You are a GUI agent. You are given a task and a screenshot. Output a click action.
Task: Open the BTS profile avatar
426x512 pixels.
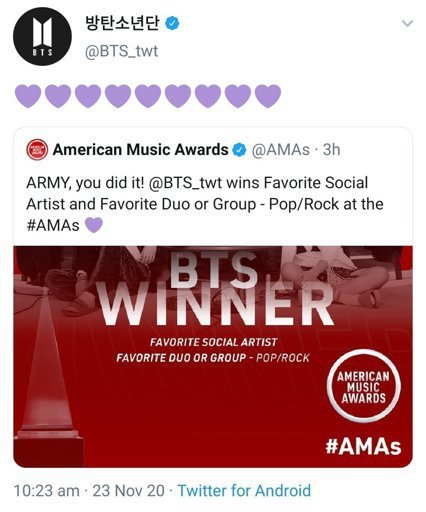point(42,37)
